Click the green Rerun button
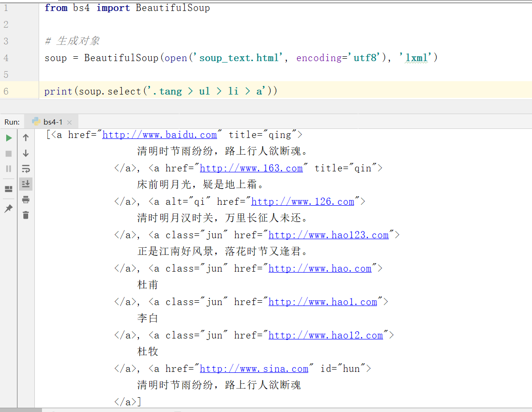 [9, 138]
